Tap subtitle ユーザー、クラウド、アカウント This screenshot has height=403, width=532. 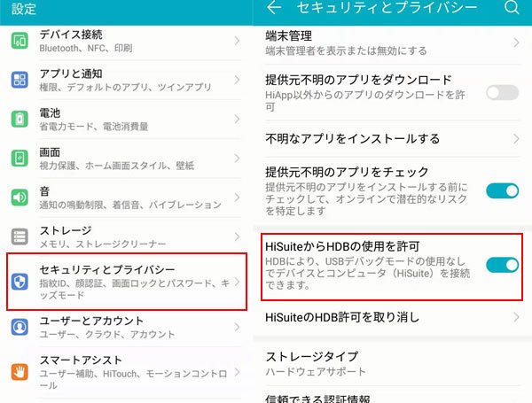(x=107, y=334)
